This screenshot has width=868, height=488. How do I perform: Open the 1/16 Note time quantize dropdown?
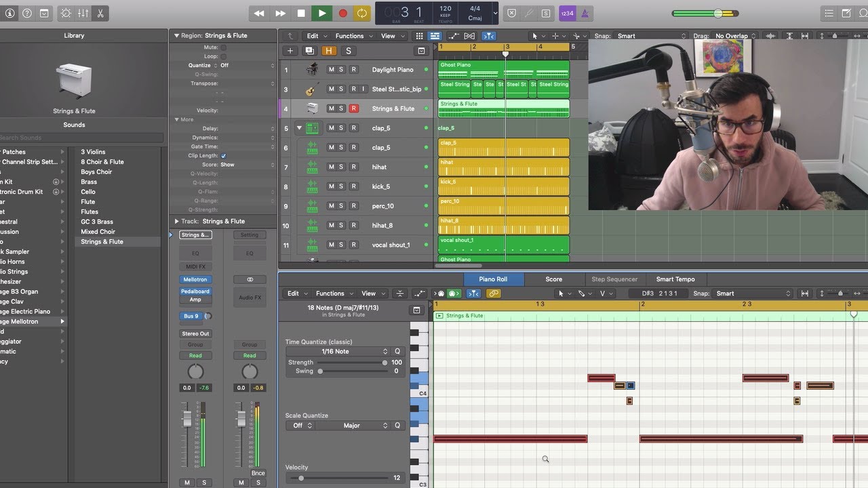point(337,351)
